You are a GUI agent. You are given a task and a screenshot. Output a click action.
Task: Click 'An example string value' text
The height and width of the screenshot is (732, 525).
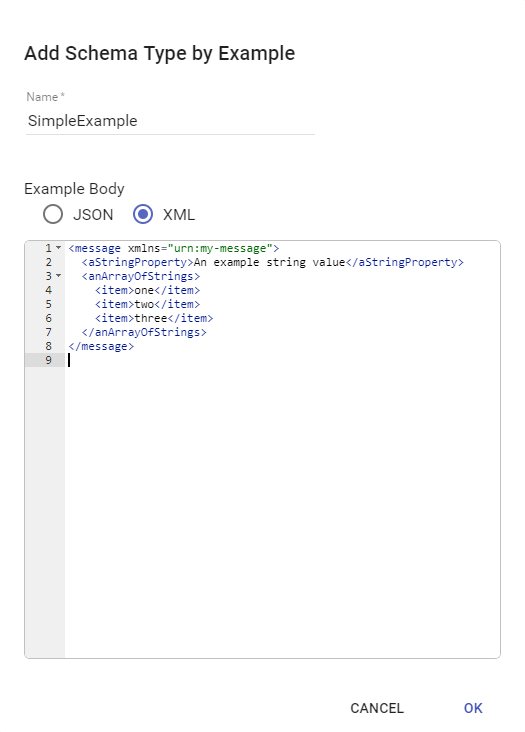click(269, 262)
